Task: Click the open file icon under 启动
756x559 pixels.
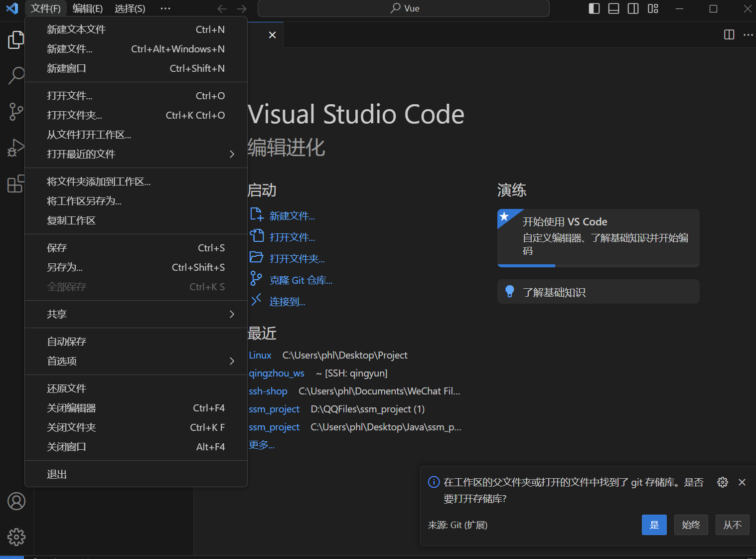Action: (x=257, y=236)
